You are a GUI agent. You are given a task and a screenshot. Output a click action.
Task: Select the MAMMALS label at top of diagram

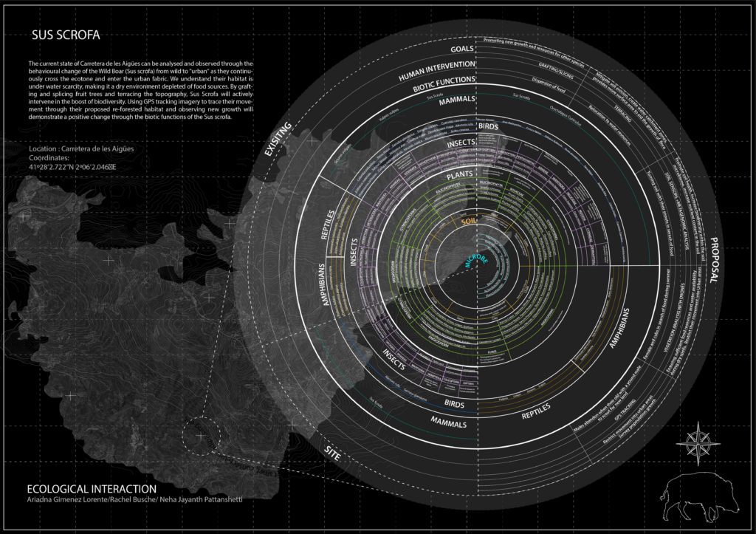452,98
